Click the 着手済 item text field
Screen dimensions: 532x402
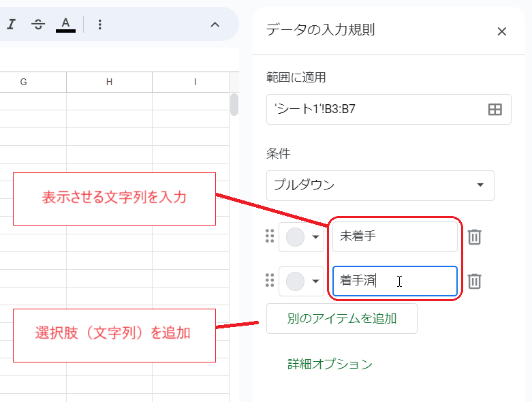(395, 281)
